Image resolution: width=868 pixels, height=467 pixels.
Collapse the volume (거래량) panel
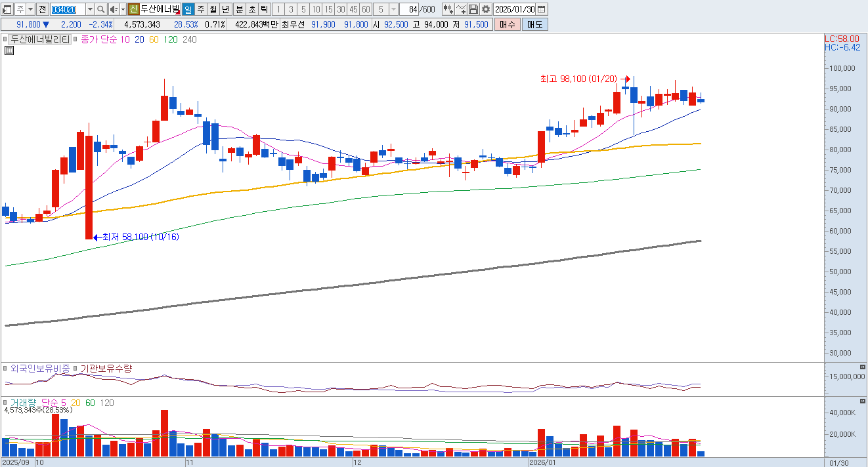click(862, 401)
